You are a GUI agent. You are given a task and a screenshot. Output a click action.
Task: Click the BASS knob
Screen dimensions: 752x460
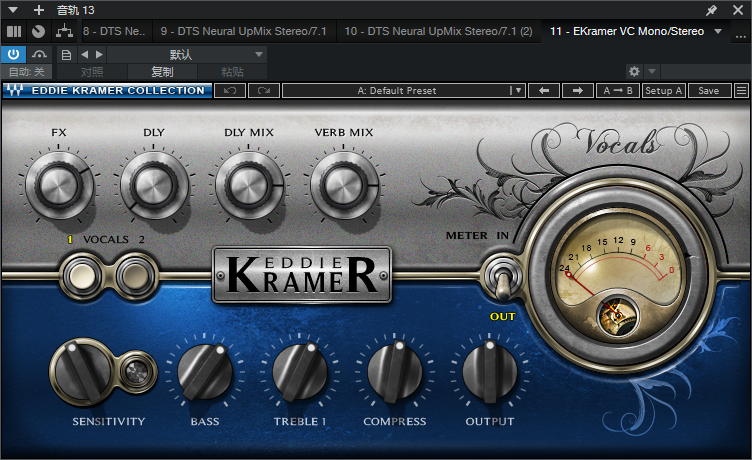[205, 372]
